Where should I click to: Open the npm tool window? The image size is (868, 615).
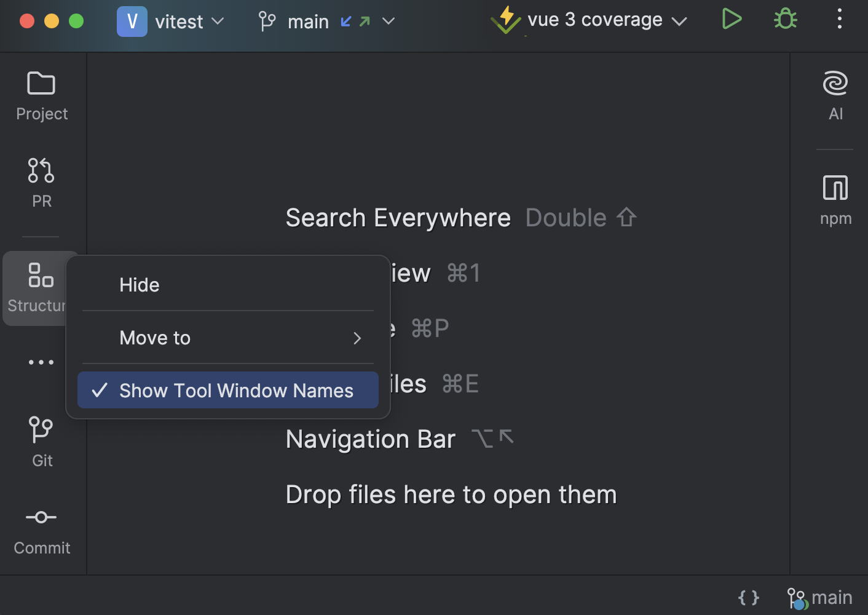[x=835, y=199]
